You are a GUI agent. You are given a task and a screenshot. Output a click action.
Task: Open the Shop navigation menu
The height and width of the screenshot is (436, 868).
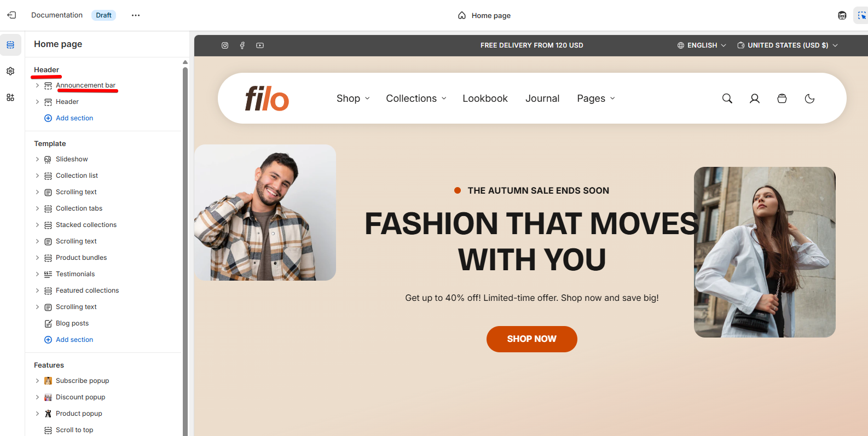click(353, 98)
